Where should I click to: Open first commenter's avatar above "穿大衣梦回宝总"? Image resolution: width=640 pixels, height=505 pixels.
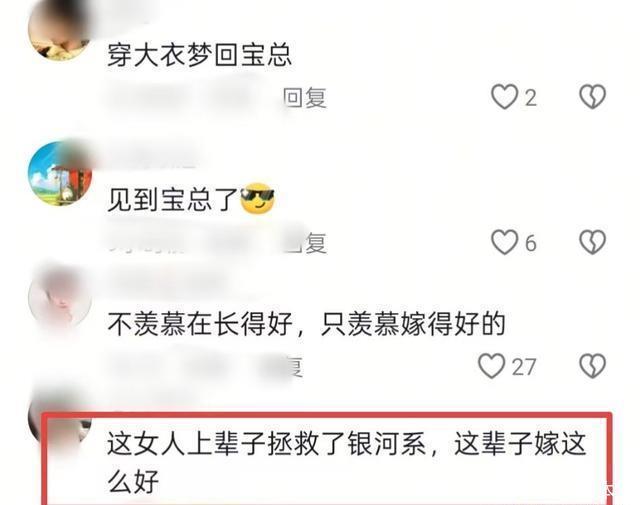coord(60,29)
